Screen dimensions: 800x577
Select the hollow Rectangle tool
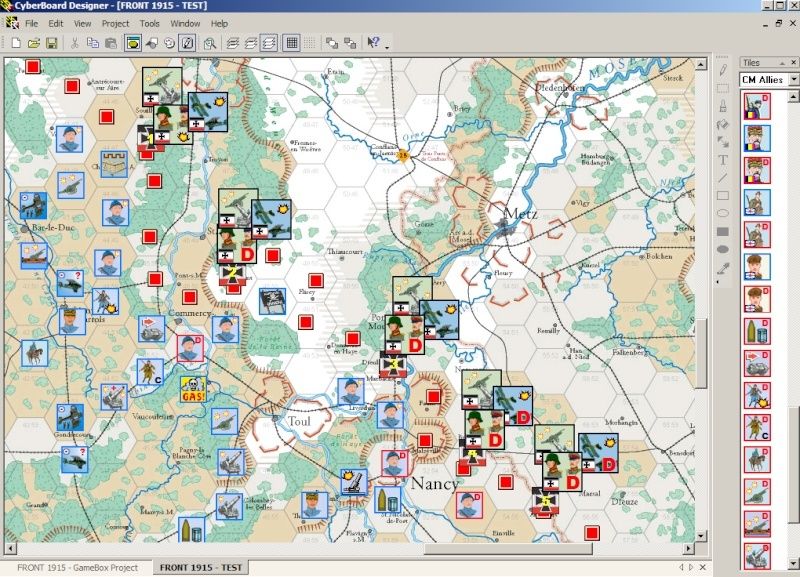coord(722,195)
